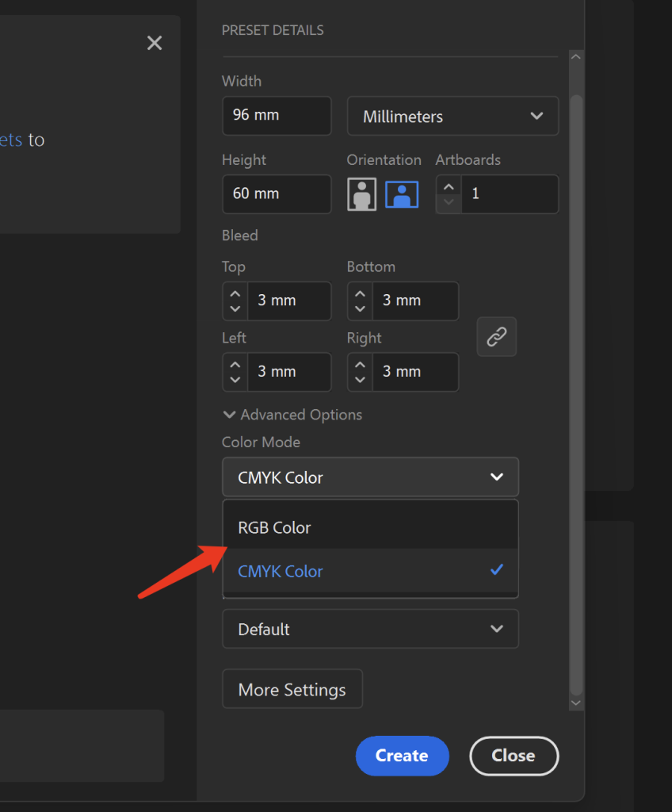Click the Width input field
Screen dimensions: 672x812
point(276,116)
